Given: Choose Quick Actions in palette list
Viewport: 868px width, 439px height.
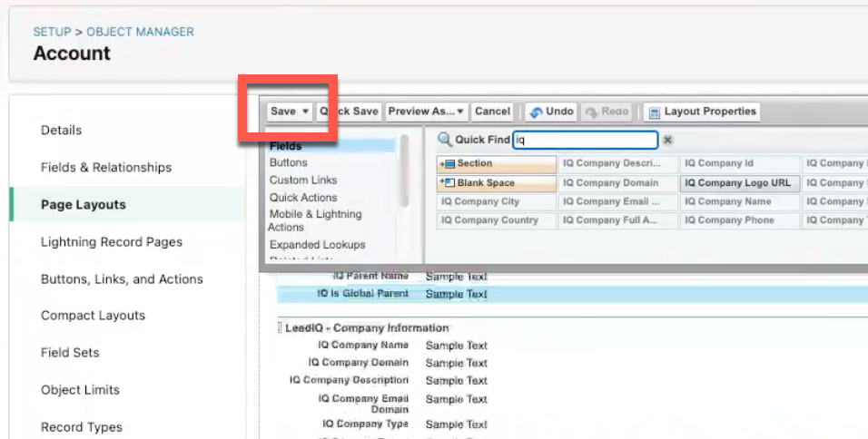Looking at the screenshot, I should [303, 198].
